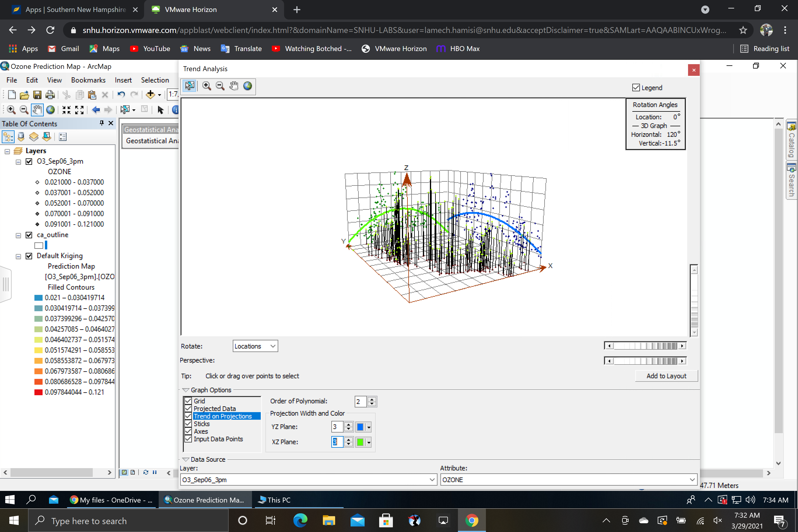Close the Trend Analysis dialog

click(694, 70)
